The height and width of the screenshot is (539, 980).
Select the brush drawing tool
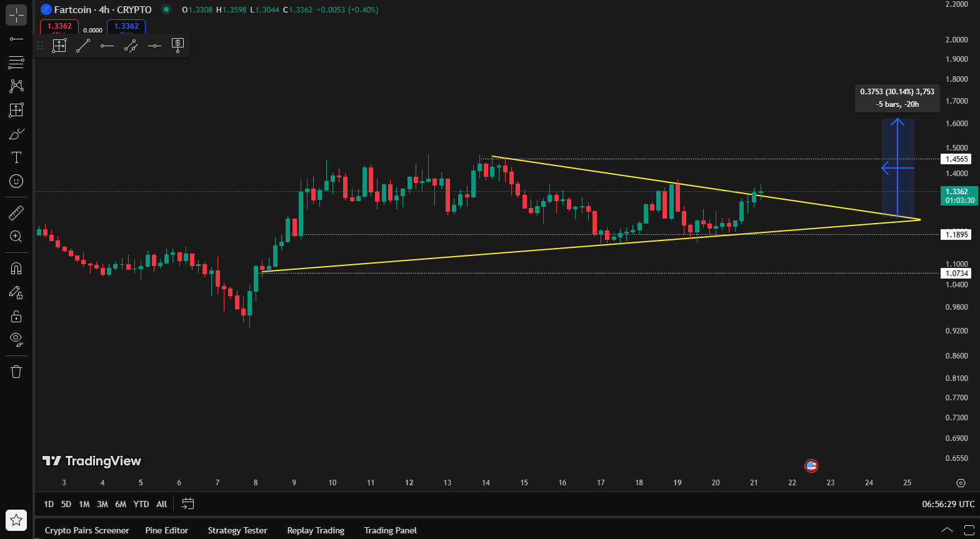coord(16,134)
